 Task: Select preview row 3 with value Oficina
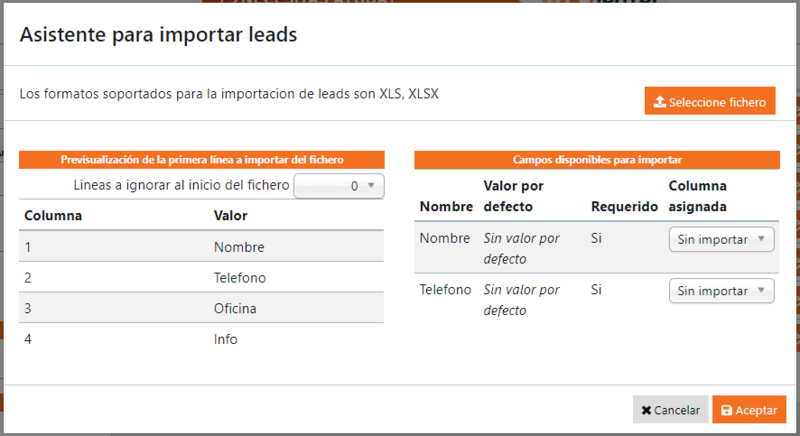[201, 308]
